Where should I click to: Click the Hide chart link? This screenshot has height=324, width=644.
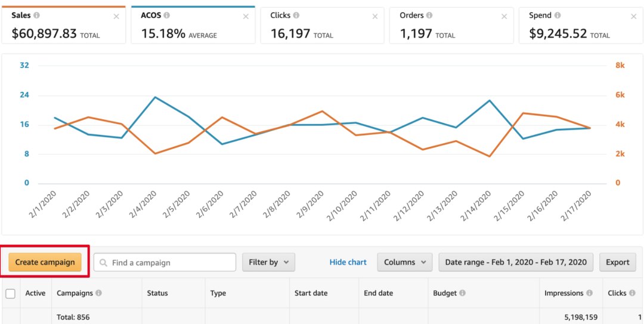[x=348, y=262]
